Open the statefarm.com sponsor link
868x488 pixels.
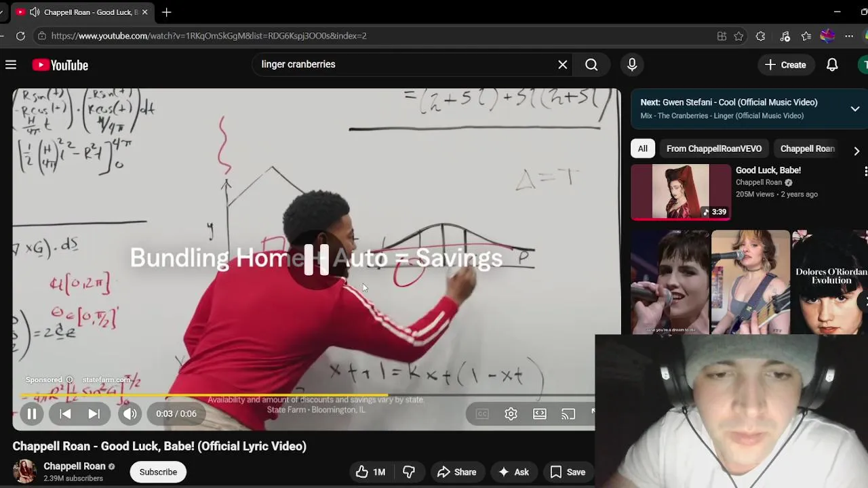(x=106, y=380)
